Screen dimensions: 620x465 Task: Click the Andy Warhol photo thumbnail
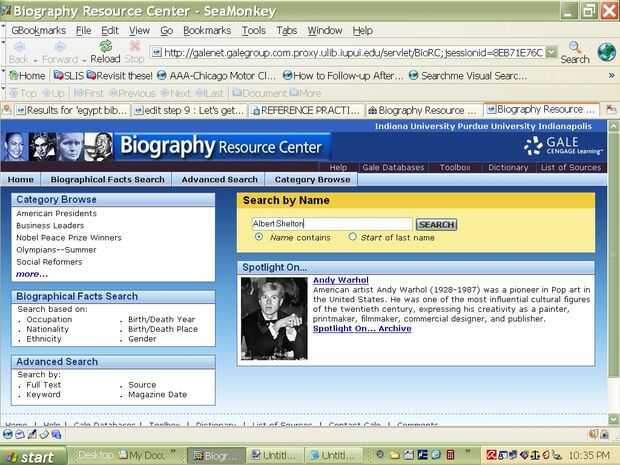274,318
